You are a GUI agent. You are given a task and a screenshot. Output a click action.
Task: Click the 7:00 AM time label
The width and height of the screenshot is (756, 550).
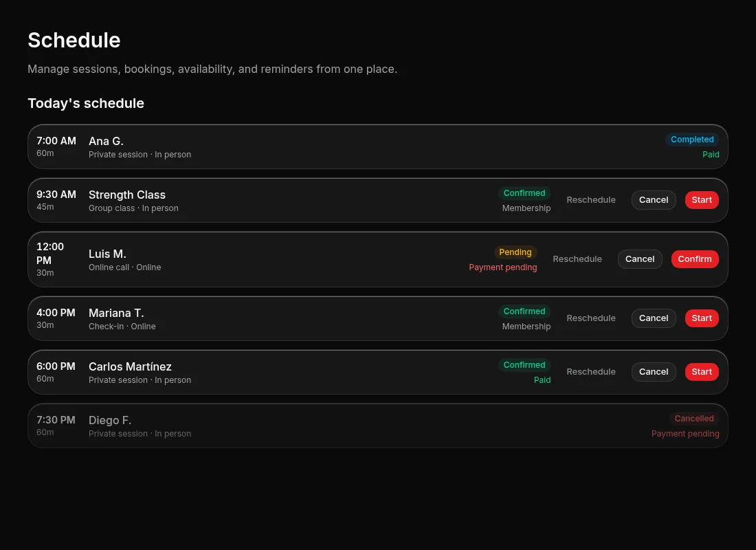pyautogui.click(x=56, y=141)
